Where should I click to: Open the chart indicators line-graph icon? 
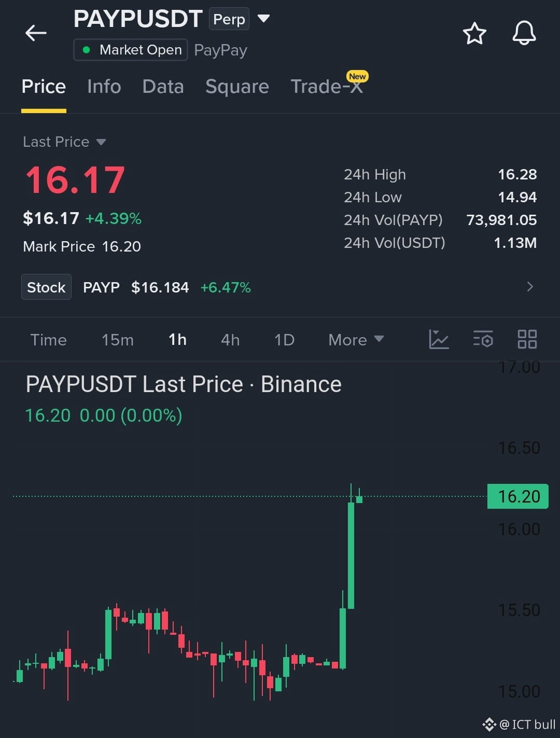[x=439, y=339]
